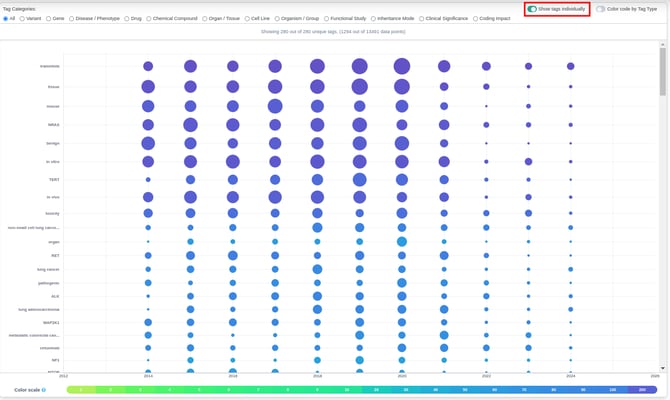670x400 pixels.
Task: Click the color scale gradient bar
Action: [x=361, y=390]
